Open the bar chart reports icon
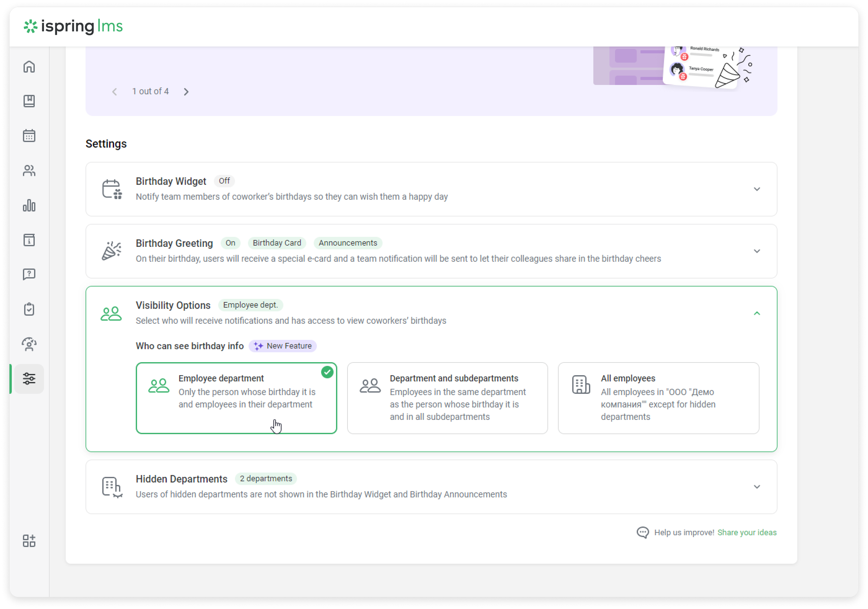Image resolution: width=868 pixels, height=609 pixels. tap(29, 205)
